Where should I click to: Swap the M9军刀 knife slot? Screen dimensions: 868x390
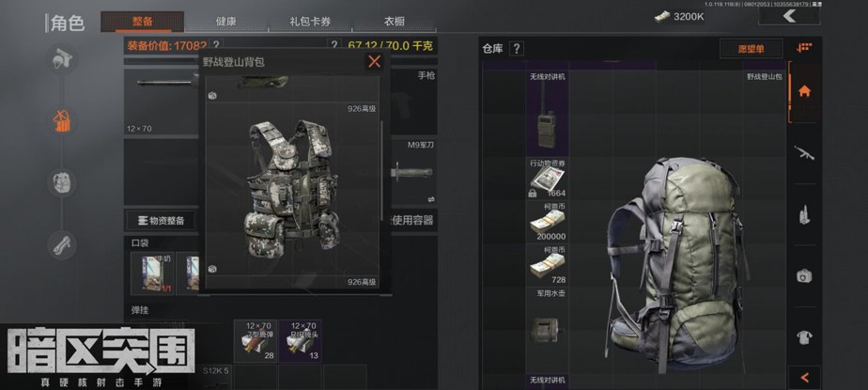tap(430, 199)
